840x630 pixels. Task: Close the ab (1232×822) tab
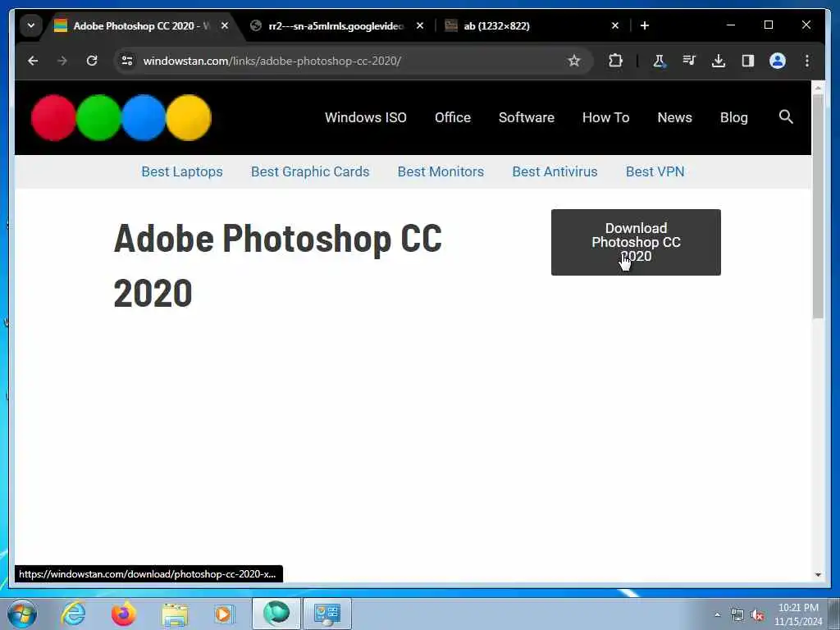point(615,25)
